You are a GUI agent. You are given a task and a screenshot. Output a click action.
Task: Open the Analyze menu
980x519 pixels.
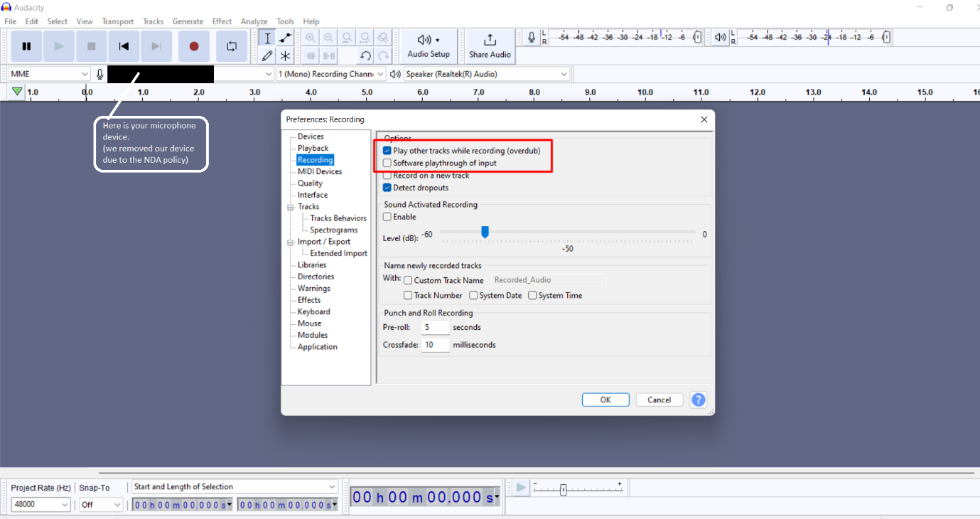pyautogui.click(x=254, y=21)
